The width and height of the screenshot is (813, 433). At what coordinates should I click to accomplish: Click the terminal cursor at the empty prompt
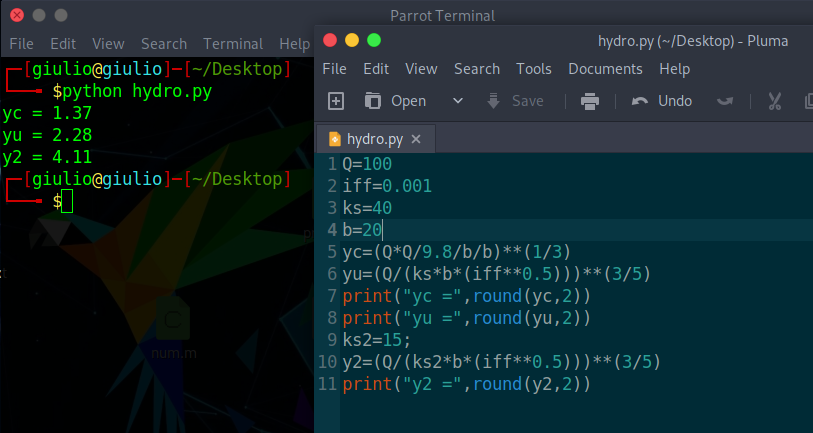pyautogui.click(x=67, y=201)
